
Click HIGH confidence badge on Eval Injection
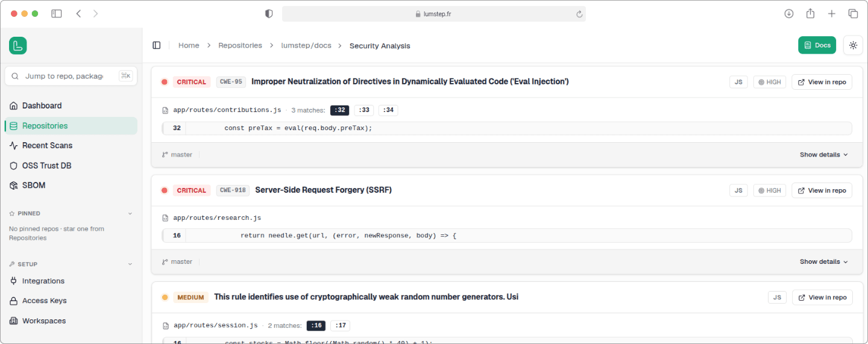[770, 82]
